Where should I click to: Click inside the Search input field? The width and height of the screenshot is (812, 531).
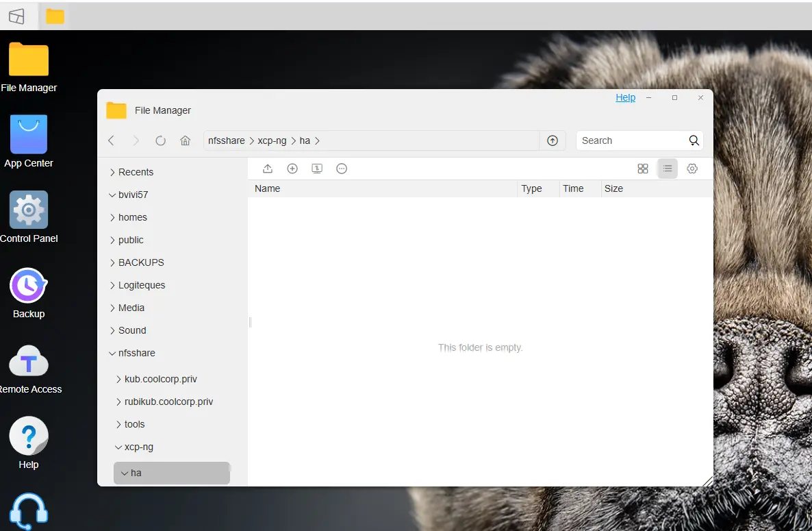(630, 140)
